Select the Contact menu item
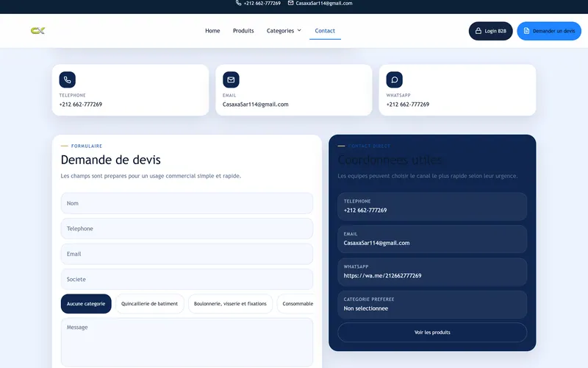The image size is (588, 368). [325, 31]
